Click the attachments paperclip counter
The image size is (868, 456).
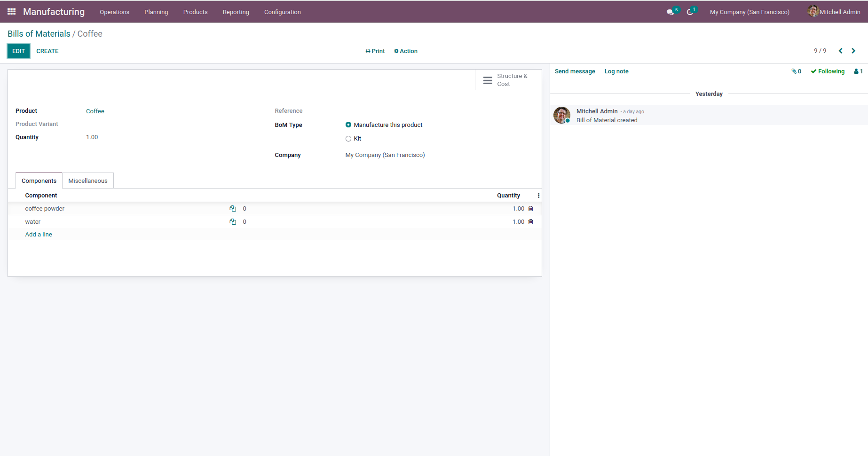pyautogui.click(x=796, y=71)
